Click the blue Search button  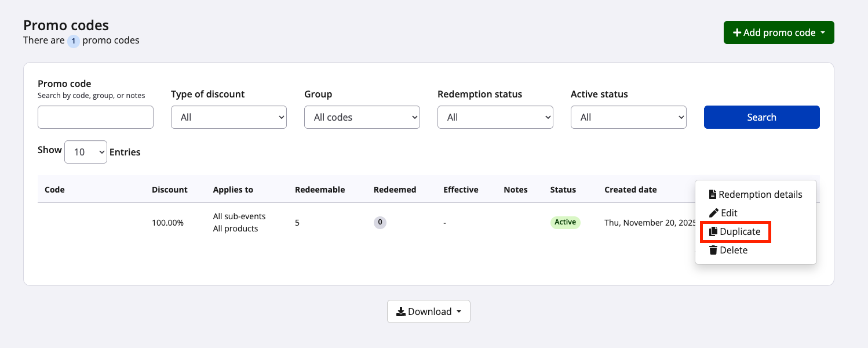coord(762,117)
